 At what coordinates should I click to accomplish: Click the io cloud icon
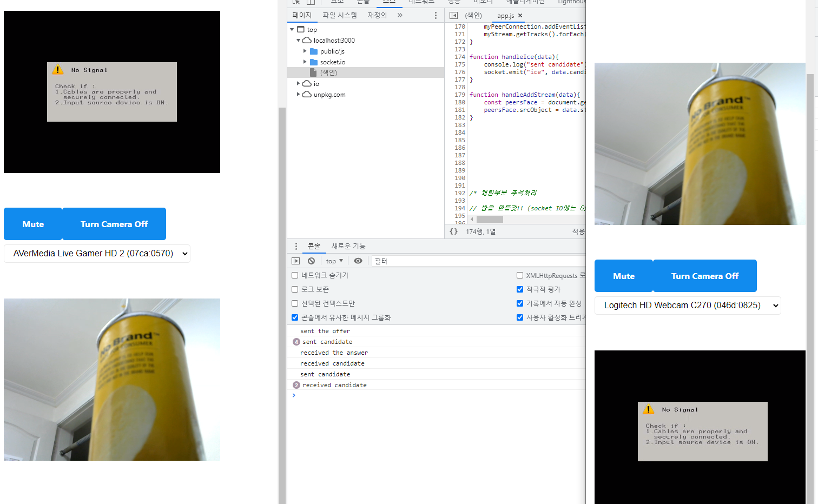[x=307, y=84]
